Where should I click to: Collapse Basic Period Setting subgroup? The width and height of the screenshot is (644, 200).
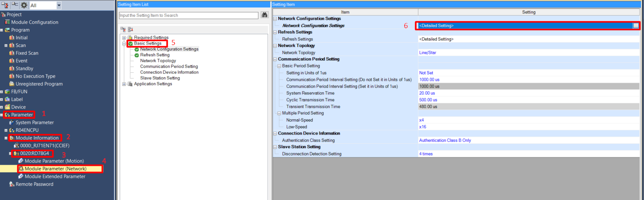pyautogui.click(x=279, y=66)
